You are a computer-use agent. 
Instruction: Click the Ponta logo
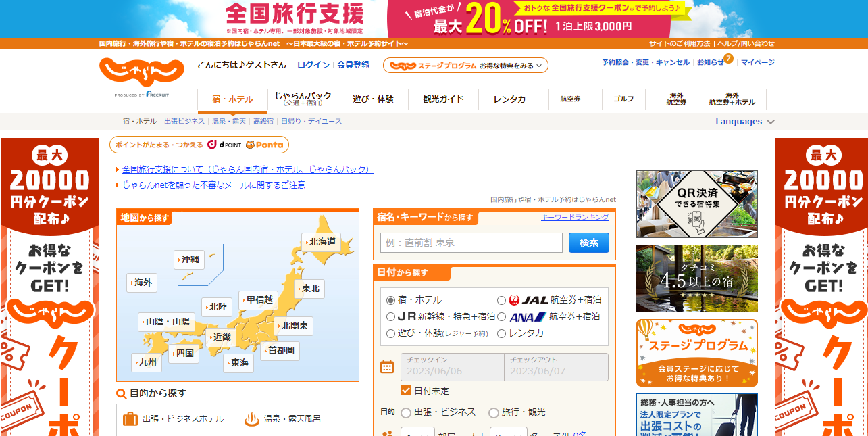[265, 145]
